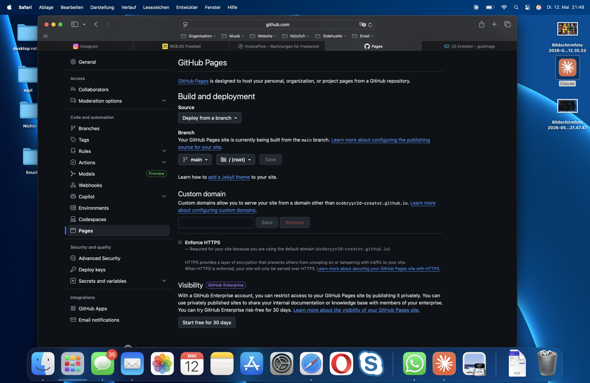The image size is (590, 383).
Task: Open Email notifications settings
Action: tap(99, 320)
